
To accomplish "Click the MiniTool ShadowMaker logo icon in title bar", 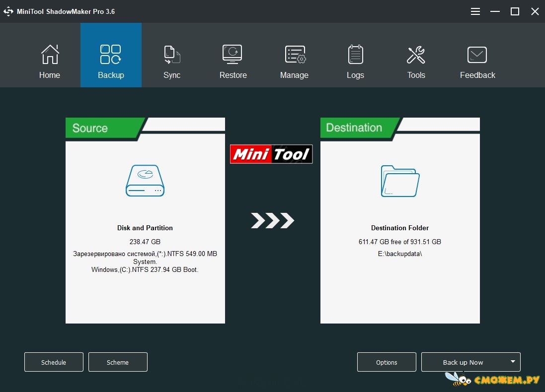I will [x=8, y=11].
